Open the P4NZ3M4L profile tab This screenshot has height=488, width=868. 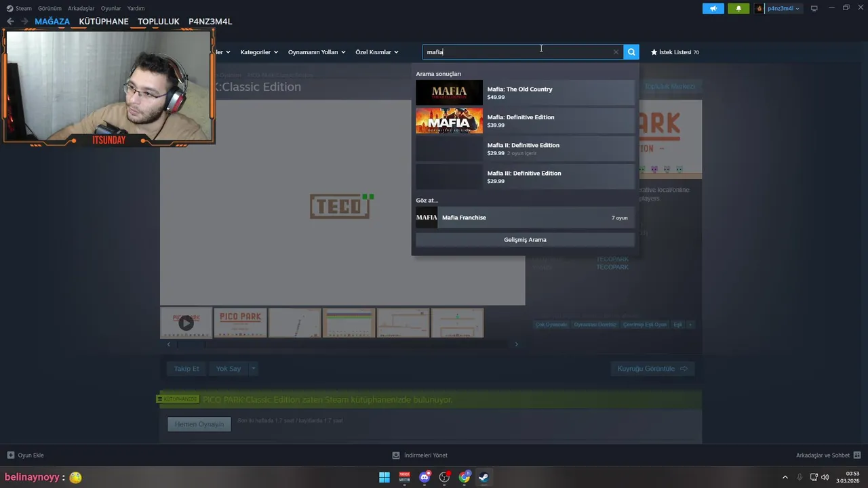210,22
